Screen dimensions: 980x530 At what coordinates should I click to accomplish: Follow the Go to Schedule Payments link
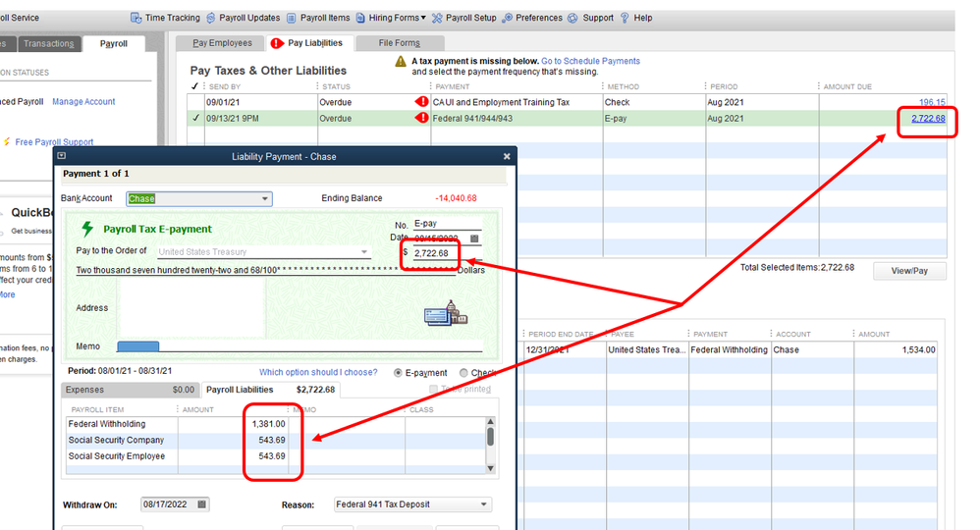click(590, 61)
